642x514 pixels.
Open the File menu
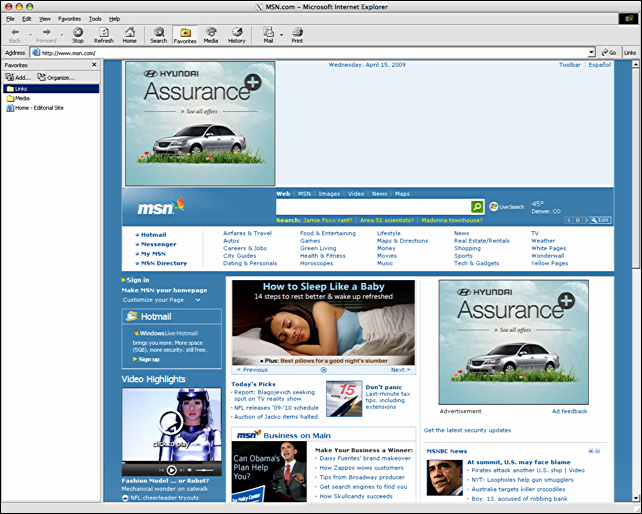(x=10, y=19)
